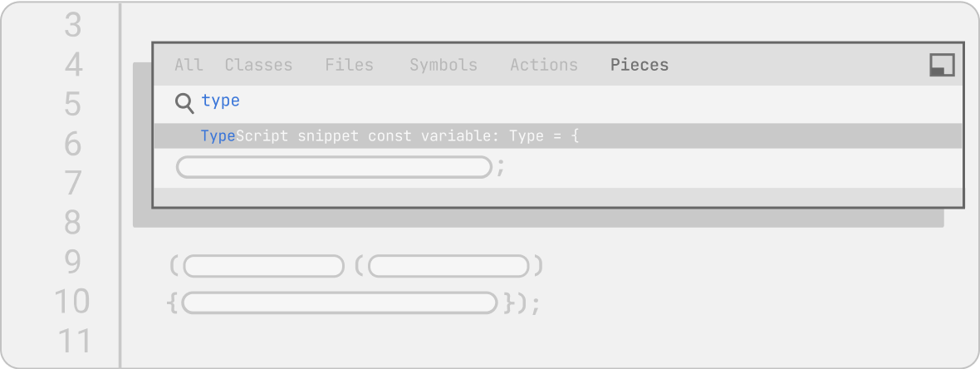The height and width of the screenshot is (369, 980).
Task: Switch to the All tab
Action: 189,65
